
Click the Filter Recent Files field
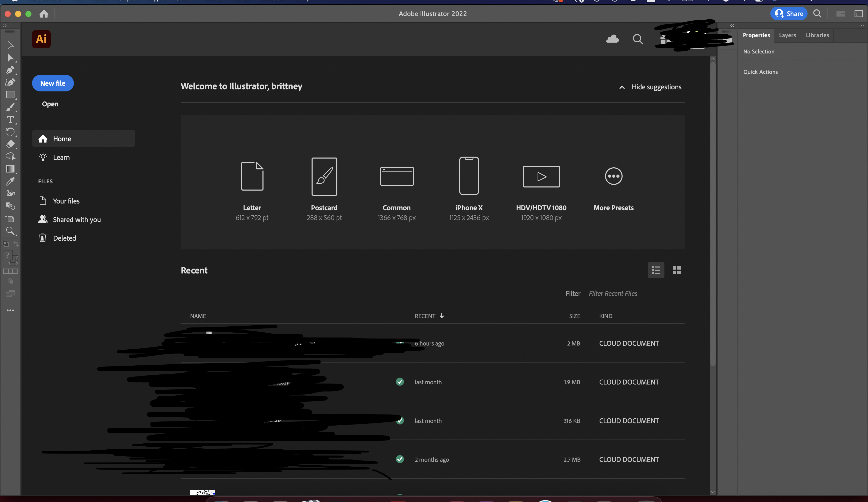pyautogui.click(x=635, y=294)
